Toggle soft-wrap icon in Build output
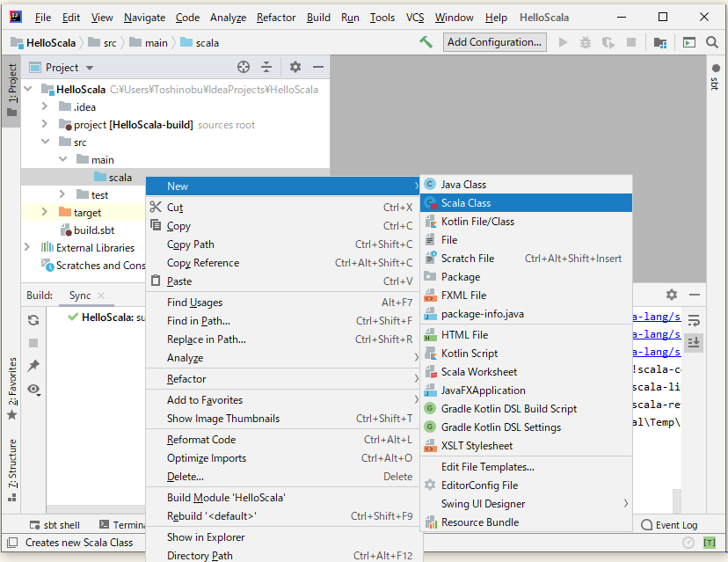Viewport: 728px width, 562px height. 694,320
